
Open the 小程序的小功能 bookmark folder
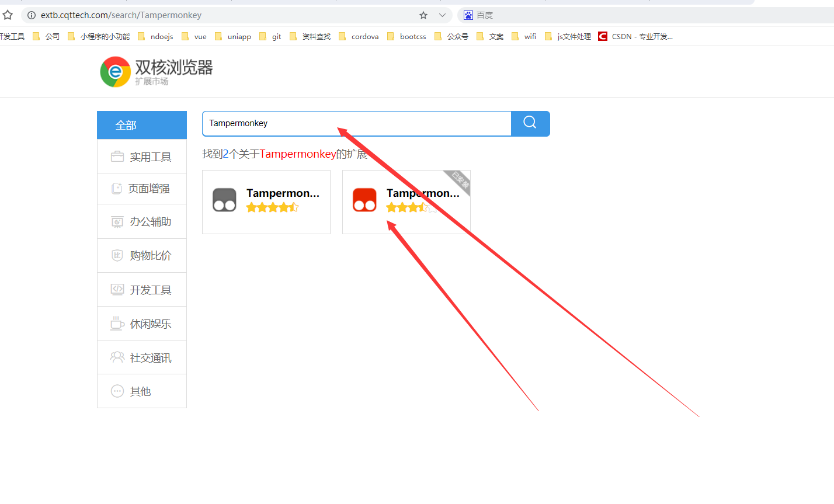99,36
